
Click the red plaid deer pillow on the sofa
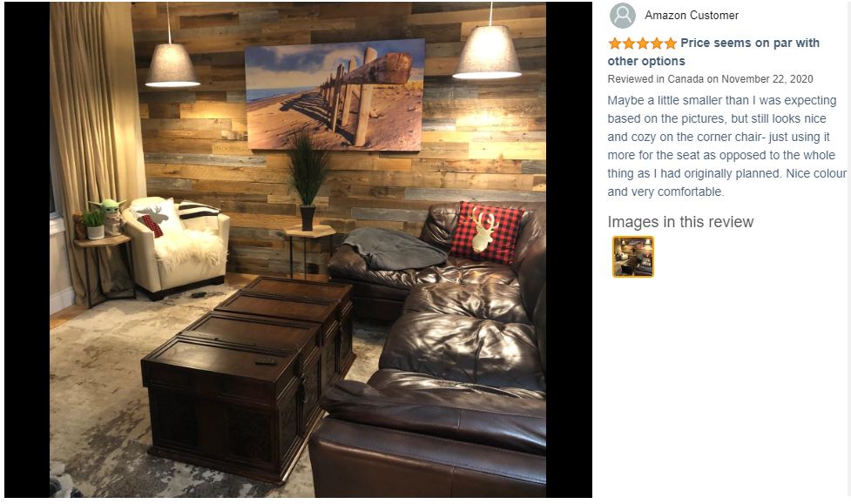485,232
